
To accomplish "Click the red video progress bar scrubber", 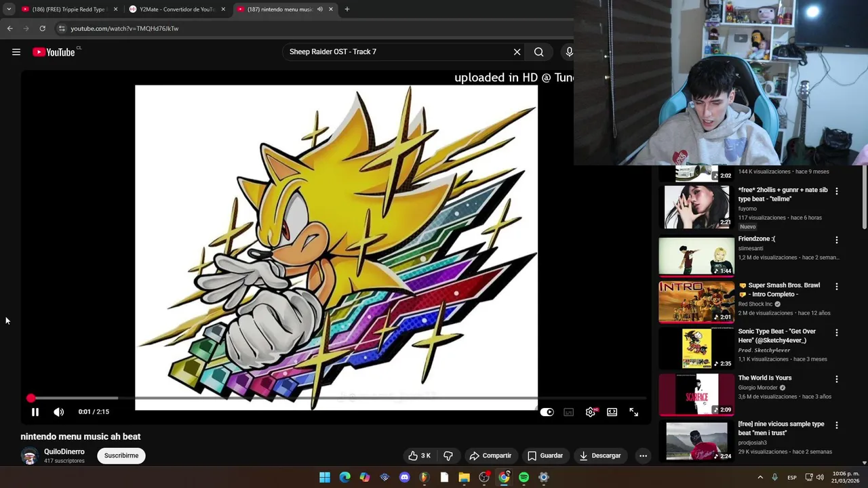I will (31, 399).
